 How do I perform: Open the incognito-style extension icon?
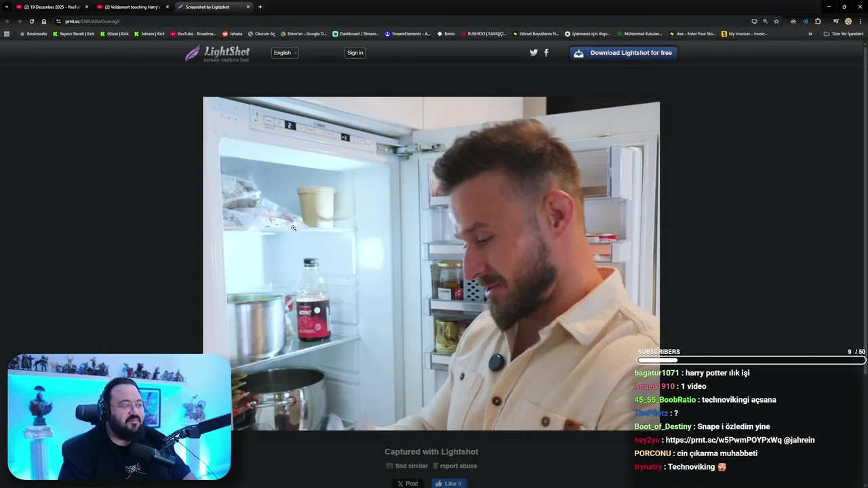click(793, 21)
